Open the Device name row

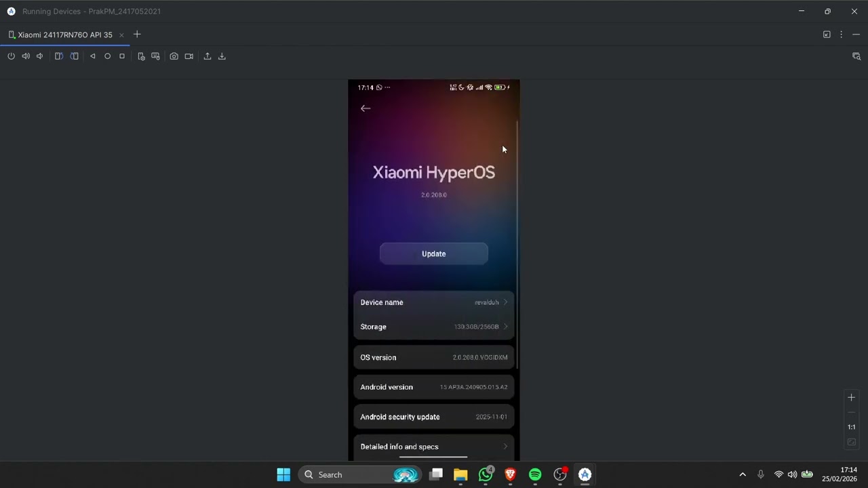pyautogui.click(x=434, y=302)
